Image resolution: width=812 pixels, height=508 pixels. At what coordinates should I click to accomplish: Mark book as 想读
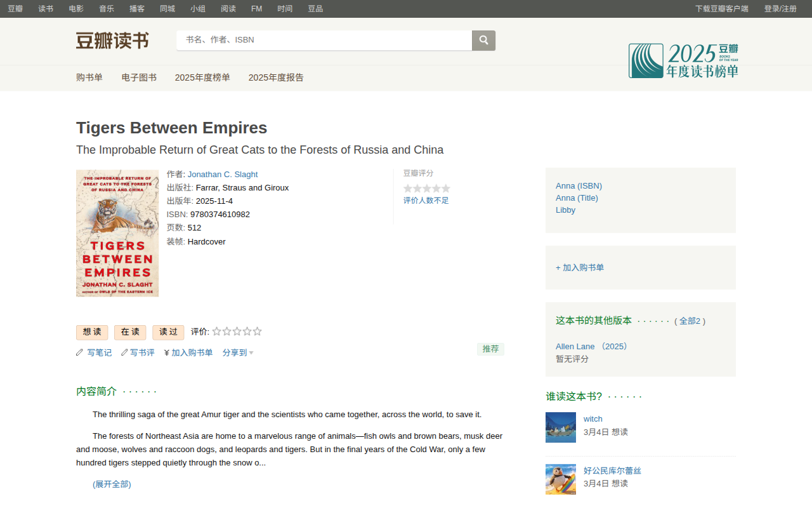pyautogui.click(x=92, y=332)
